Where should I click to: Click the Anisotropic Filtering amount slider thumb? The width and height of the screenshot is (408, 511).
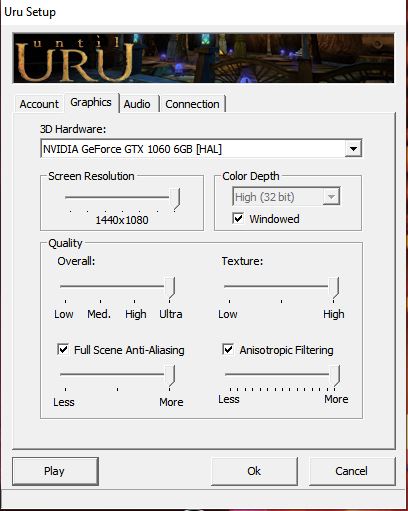coord(335,375)
